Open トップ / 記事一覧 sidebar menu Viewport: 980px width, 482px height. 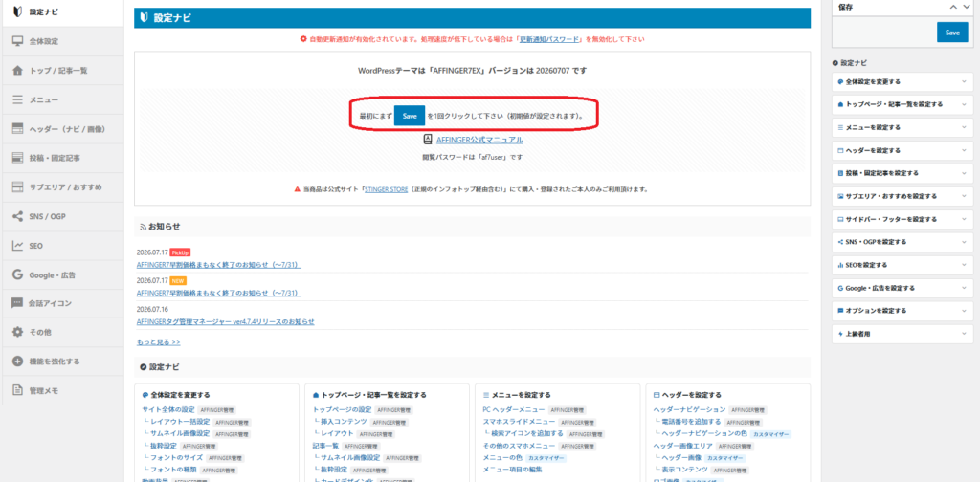(63, 71)
